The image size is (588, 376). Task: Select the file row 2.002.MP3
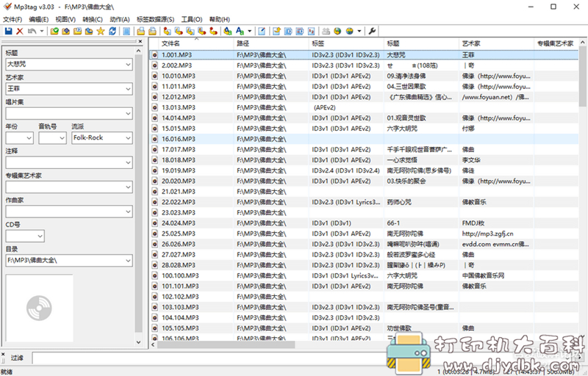(x=364, y=65)
